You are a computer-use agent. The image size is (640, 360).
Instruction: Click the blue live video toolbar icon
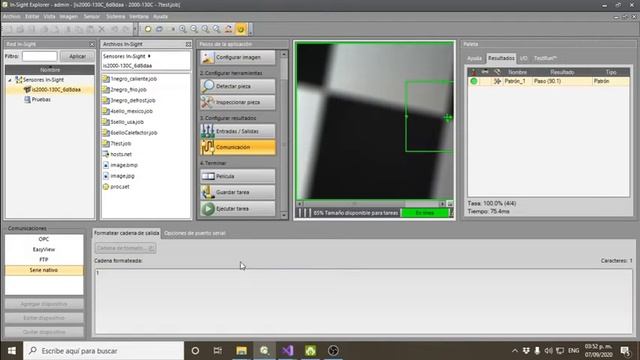coord(160,29)
